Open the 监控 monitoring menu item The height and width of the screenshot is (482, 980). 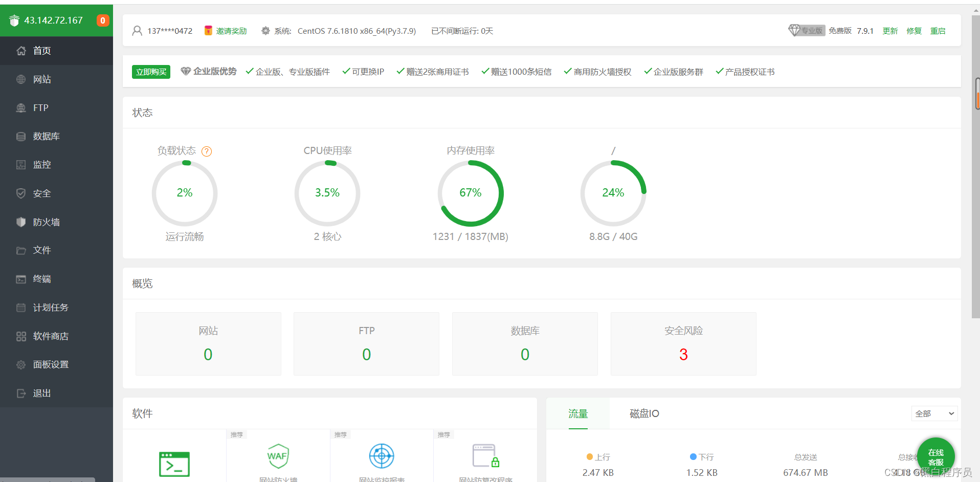click(56, 165)
